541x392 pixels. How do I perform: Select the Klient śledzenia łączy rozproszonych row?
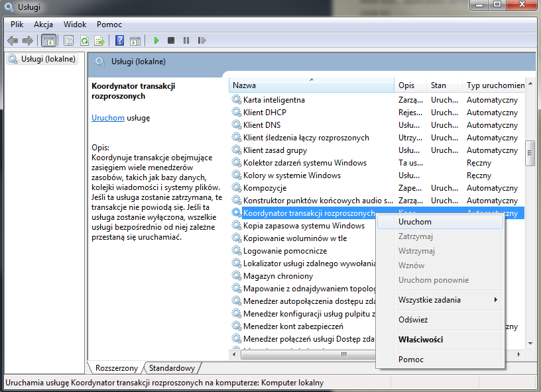pyautogui.click(x=377, y=138)
